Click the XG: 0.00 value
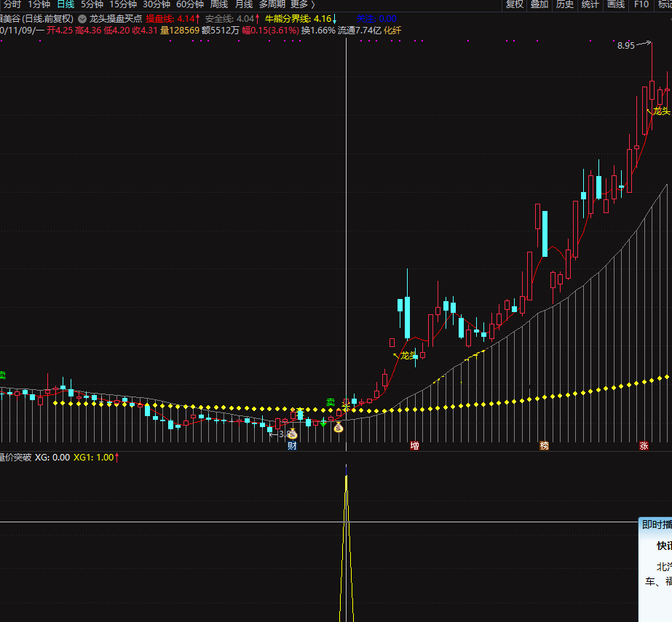Viewport: 672px width, 622px height. (52, 458)
